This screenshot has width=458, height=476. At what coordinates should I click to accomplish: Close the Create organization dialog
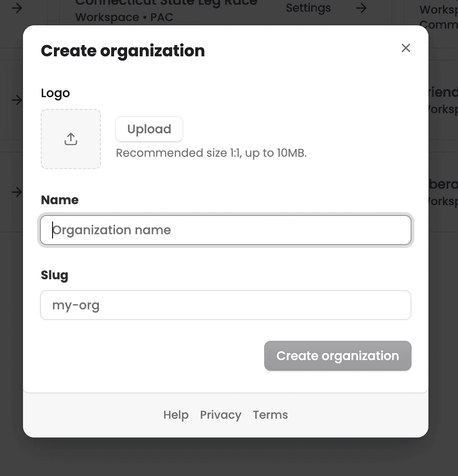(x=405, y=48)
